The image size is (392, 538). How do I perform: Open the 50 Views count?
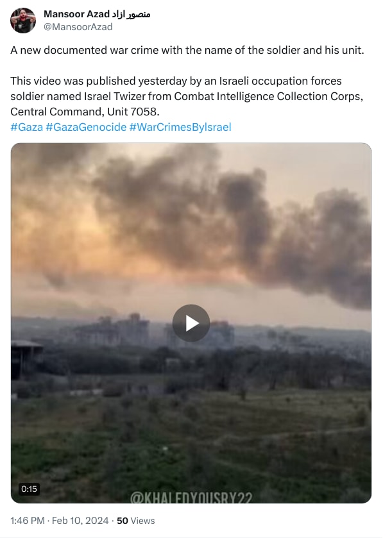pyautogui.click(x=135, y=521)
